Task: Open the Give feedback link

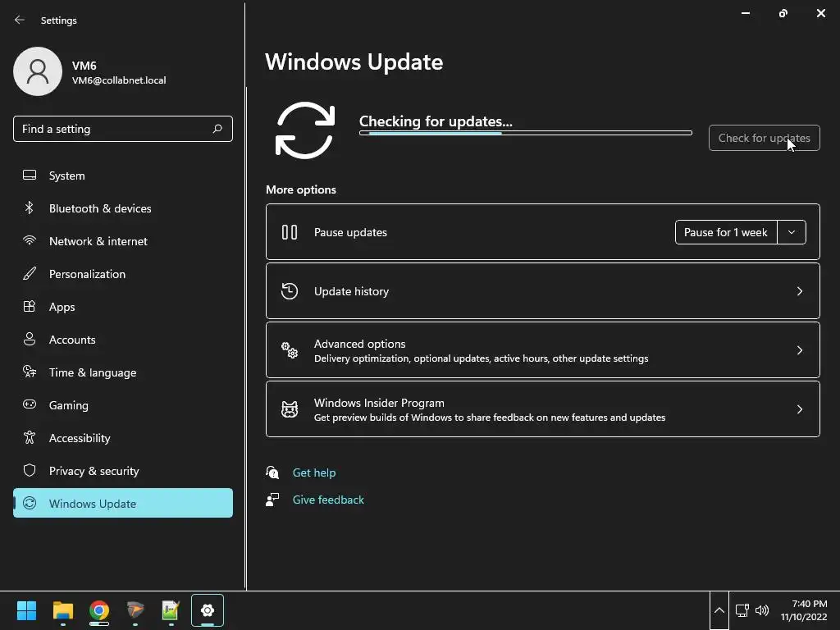Action: point(328,500)
